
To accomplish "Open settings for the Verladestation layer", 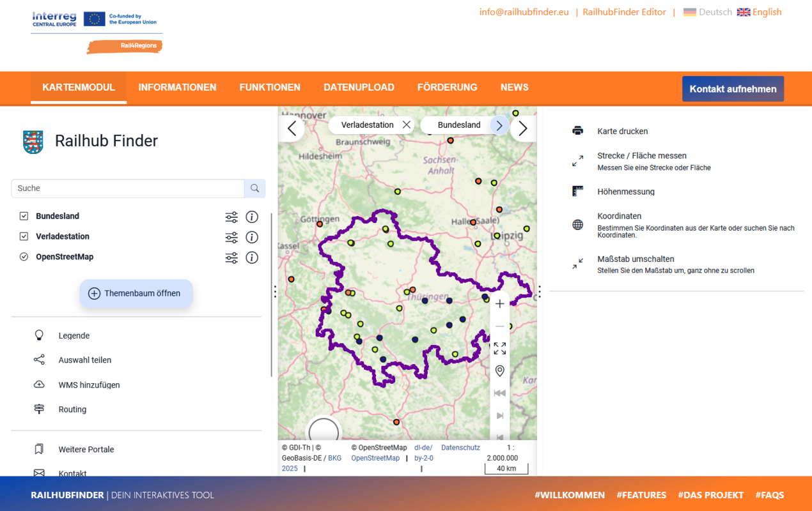I will [231, 237].
